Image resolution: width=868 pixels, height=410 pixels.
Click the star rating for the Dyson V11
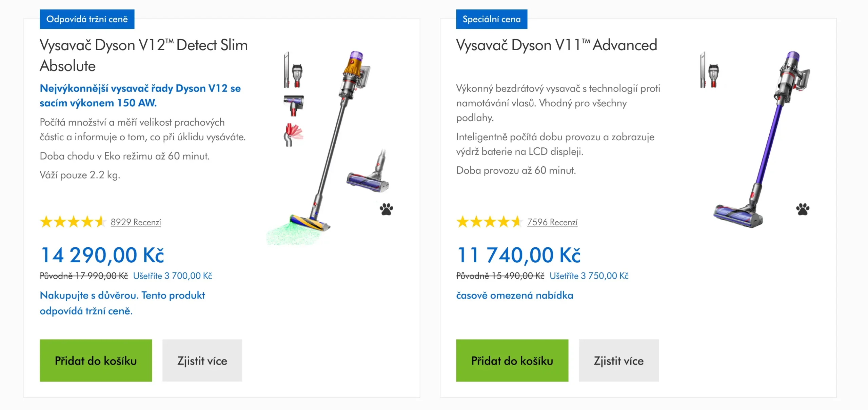tap(488, 222)
